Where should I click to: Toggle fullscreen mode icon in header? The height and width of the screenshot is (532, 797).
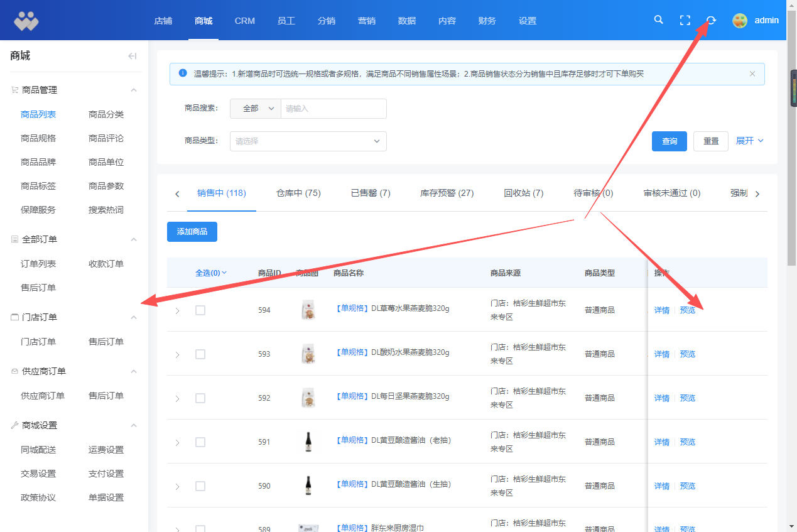click(685, 20)
